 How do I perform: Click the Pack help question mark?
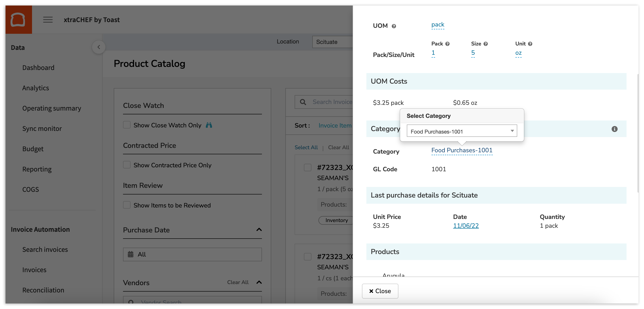point(447,43)
